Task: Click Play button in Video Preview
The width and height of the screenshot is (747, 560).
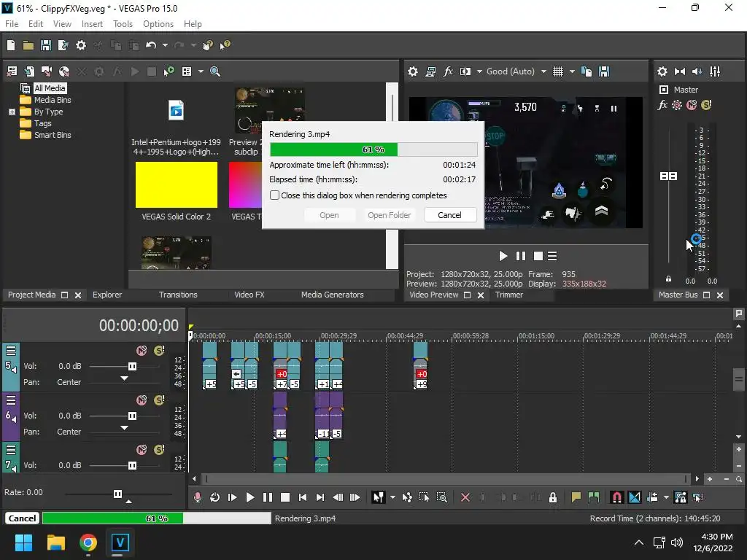Action: click(x=503, y=256)
